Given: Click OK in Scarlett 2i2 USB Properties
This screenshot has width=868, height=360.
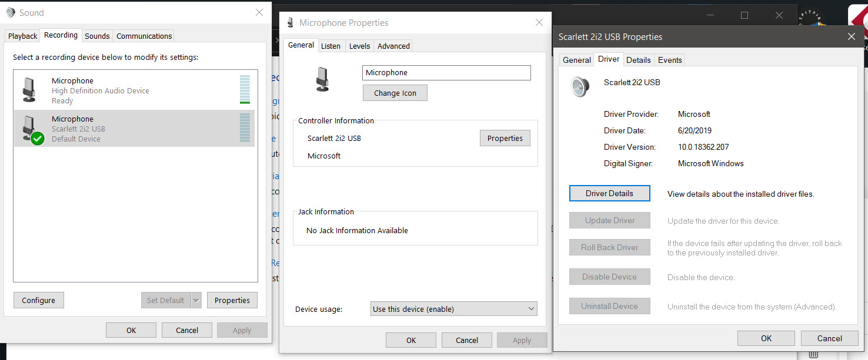Looking at the screenshot, I should (x=766, y=338).
